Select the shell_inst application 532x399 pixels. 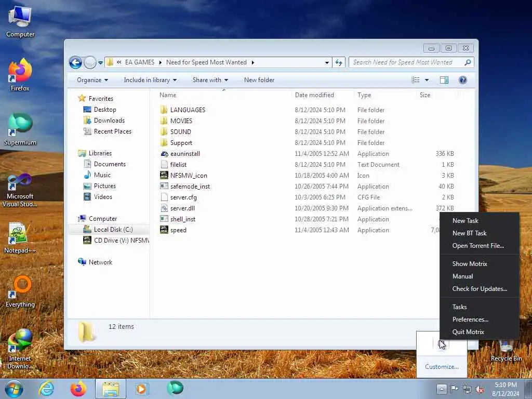182,219
